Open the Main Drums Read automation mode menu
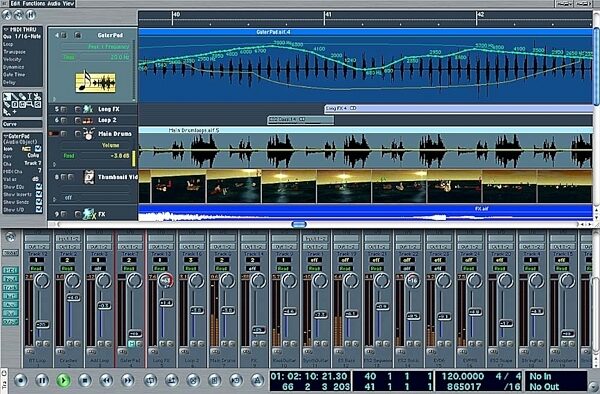 click(x=70, y=156)
